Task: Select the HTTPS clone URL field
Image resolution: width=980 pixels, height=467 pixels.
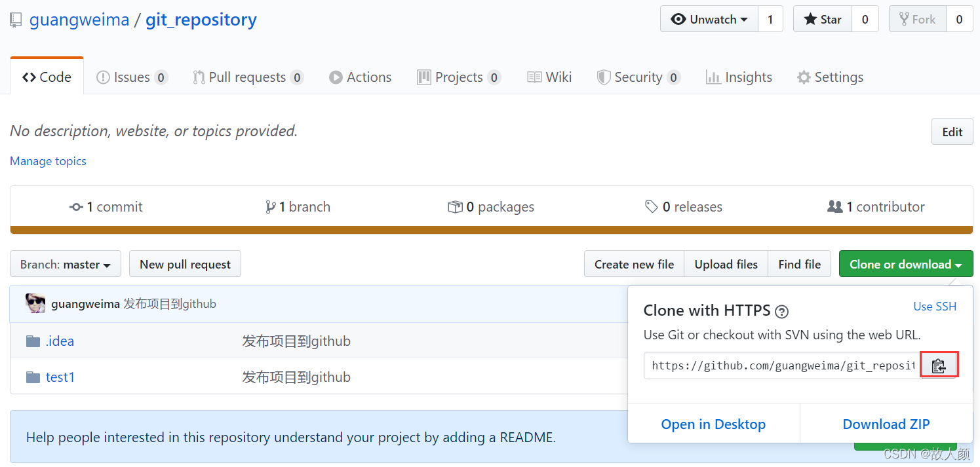Action: click(783, 365)
